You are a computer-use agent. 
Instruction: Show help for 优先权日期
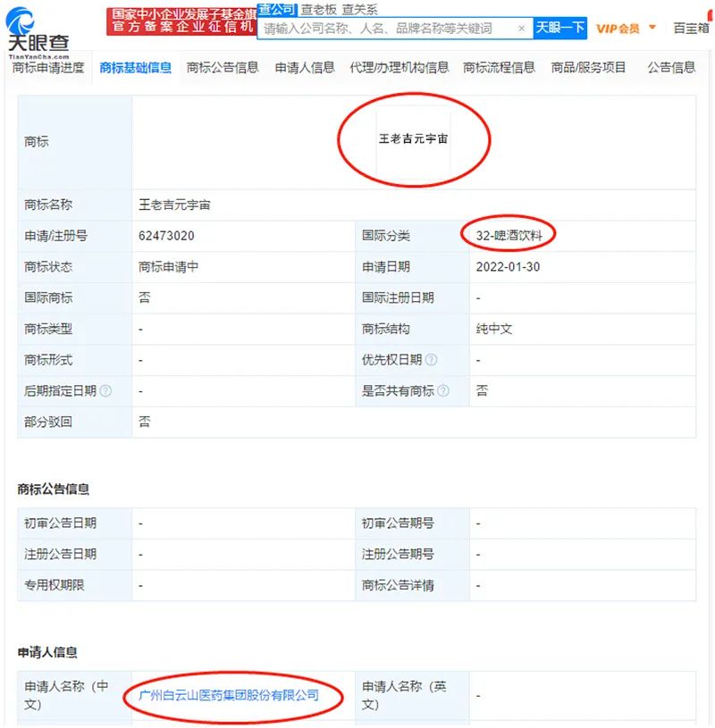click(x=431, y=360)
